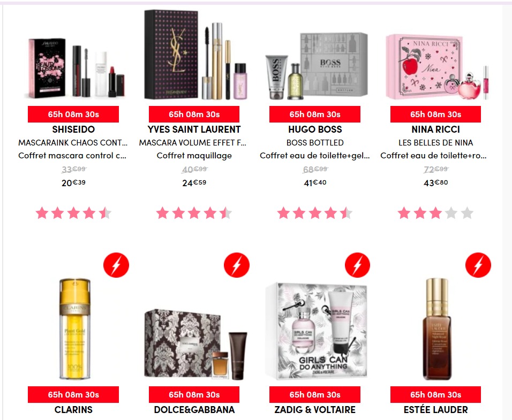Select the Clarins Plant Gold bottle image
The height and width of the screenshot is (420, 512).
(x=75, y=329)
